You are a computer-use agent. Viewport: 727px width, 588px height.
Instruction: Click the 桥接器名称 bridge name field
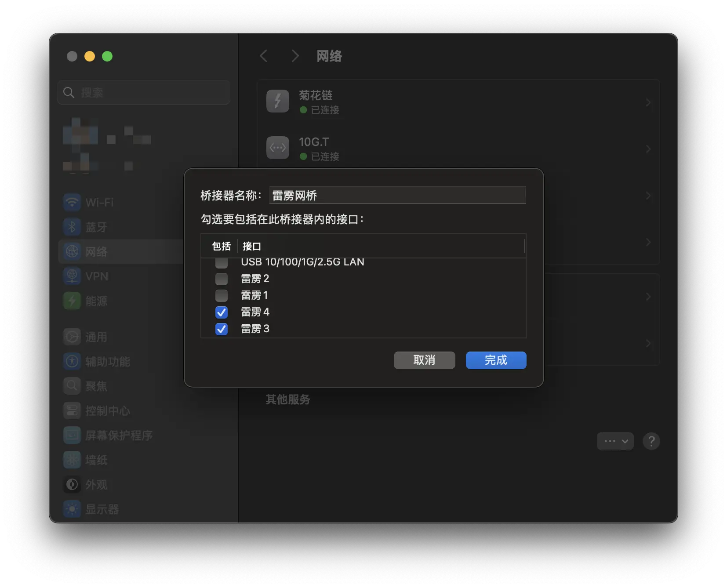pos(397,196)
